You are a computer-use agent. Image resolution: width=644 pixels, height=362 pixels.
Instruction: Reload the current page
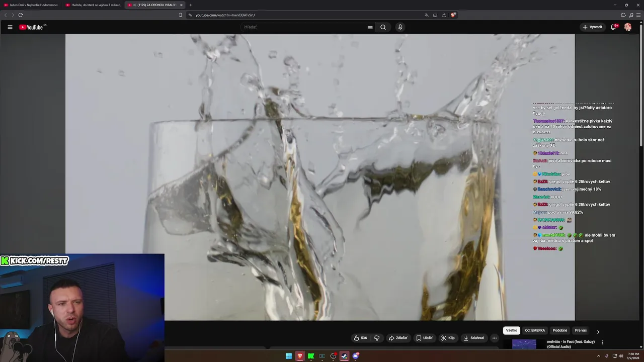pos(20,15)
